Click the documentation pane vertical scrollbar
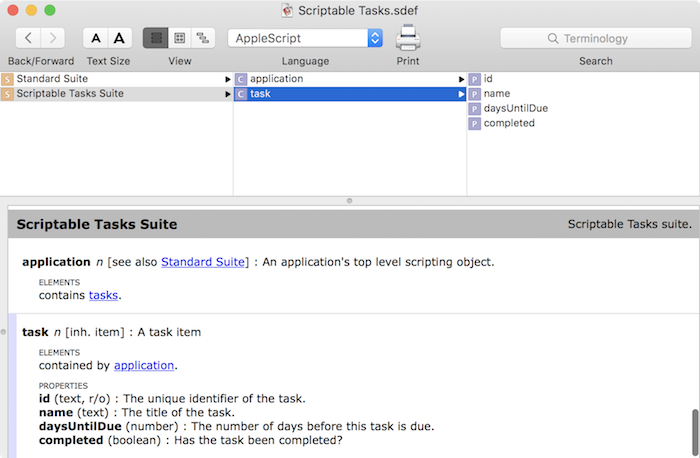The width and height of the screenshot is (700, 458). click(695, 431)
